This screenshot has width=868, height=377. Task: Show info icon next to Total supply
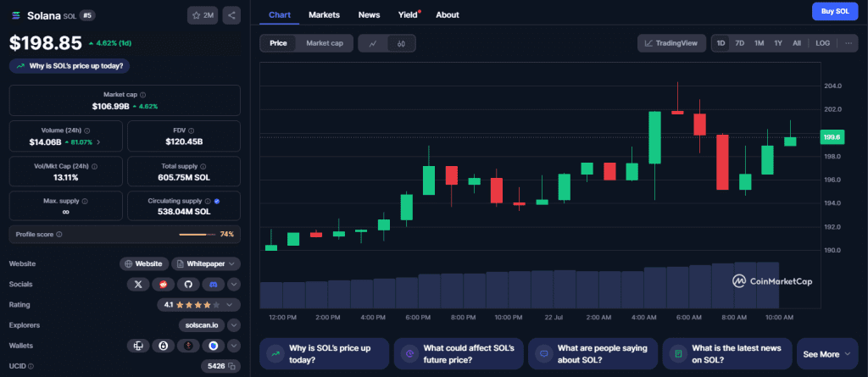click(203, 166)
